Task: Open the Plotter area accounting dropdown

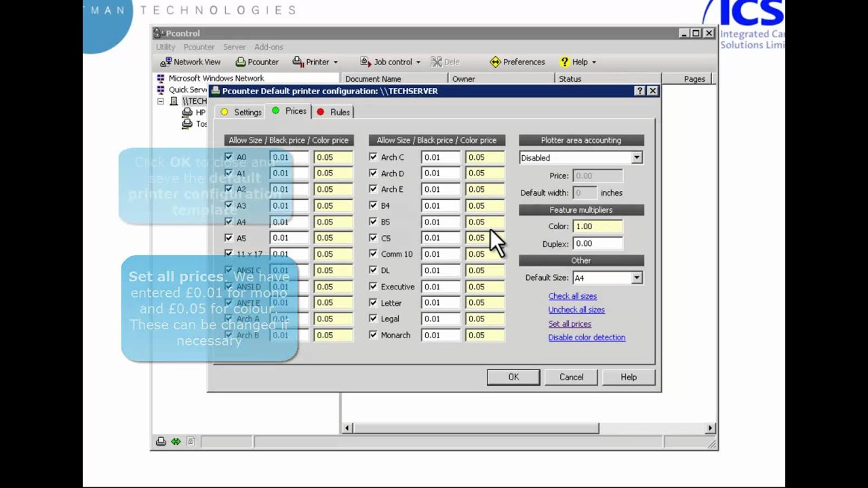Action: tap(636, 158)
